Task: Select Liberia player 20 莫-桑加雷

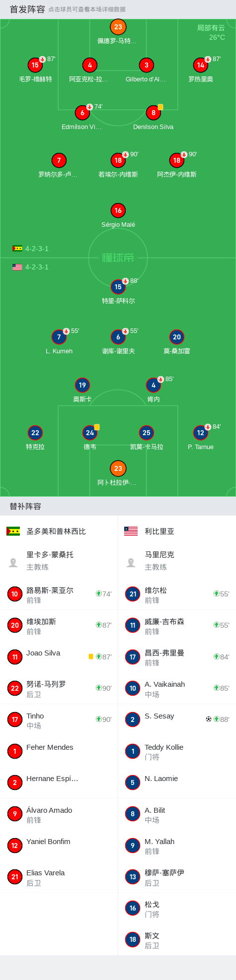Action: pos(177,337)
